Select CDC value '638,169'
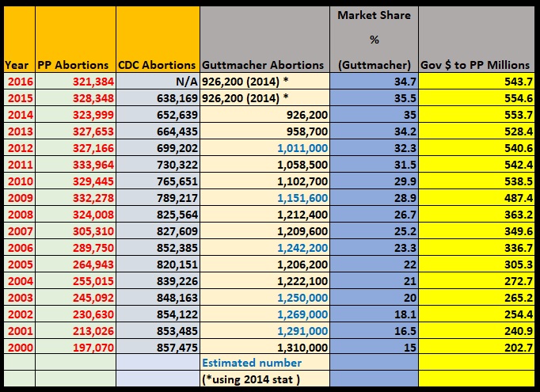The image size is (540, 392). click(177, 98)
